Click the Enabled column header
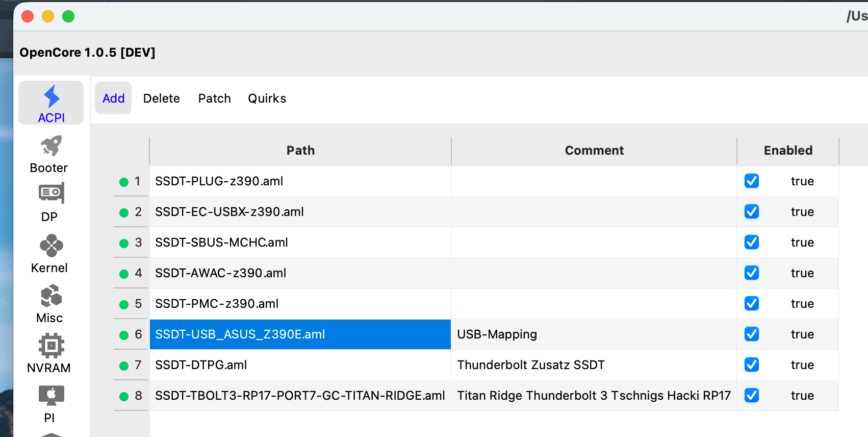Screen dimensions: 868x437 pyautogui.click(x=787, y=151)
